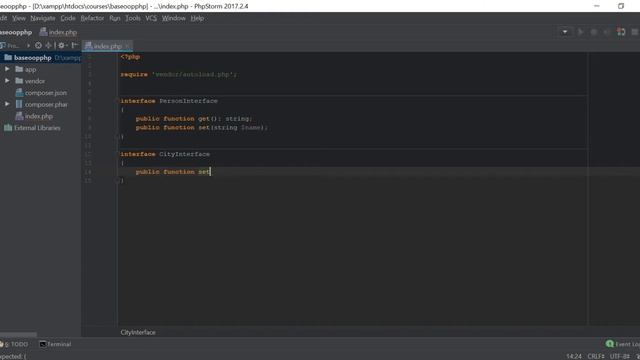Select the baseoopphp root project node
The width and height of the screenshot is (640, 360).
[33, 58]
